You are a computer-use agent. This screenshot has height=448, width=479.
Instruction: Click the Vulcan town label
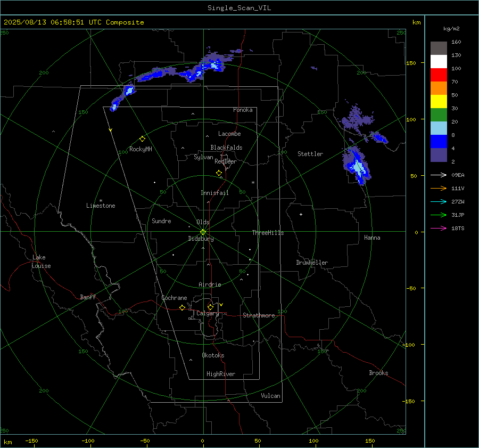click(270, 396)
